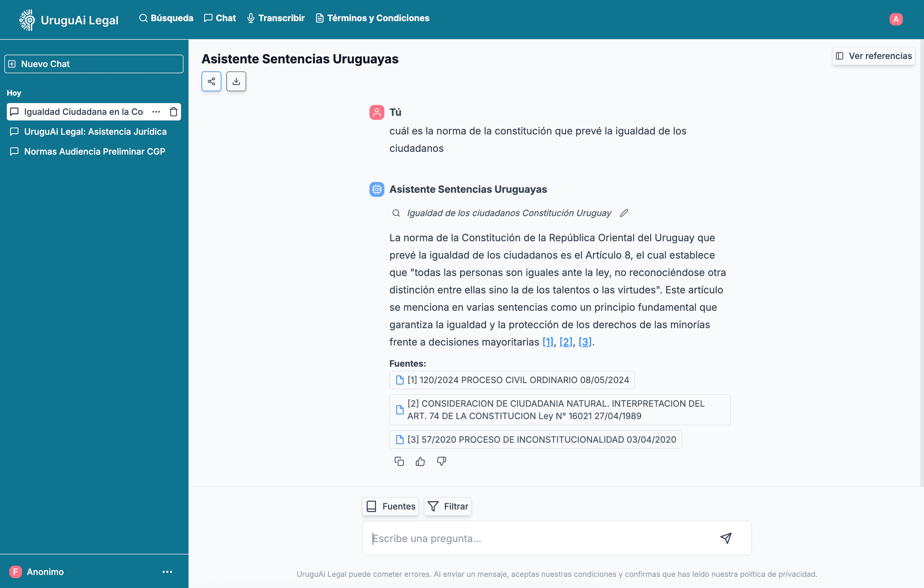Click Ver referencias to view references
This screenshot has width=924, height=588.
click(x=873, y=55)
